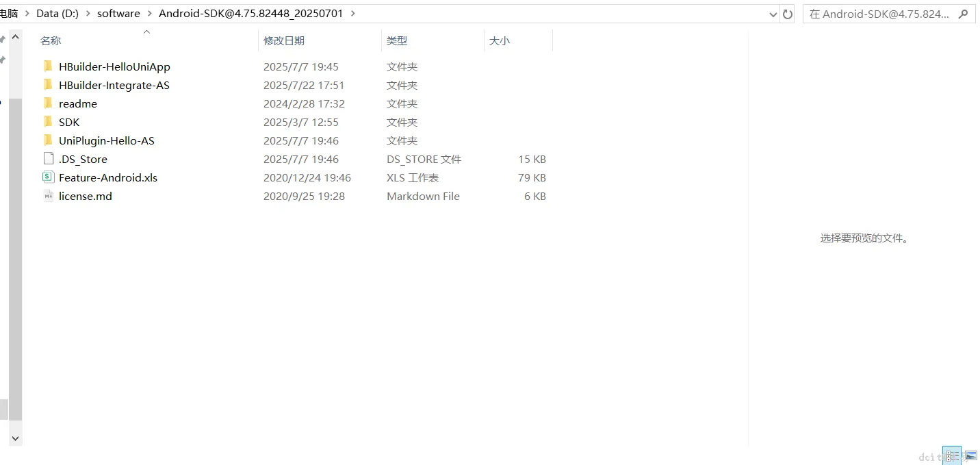Click 文件夹 type in readme row
The height and width of the screenshot is (465, 980).
point(402,103)
